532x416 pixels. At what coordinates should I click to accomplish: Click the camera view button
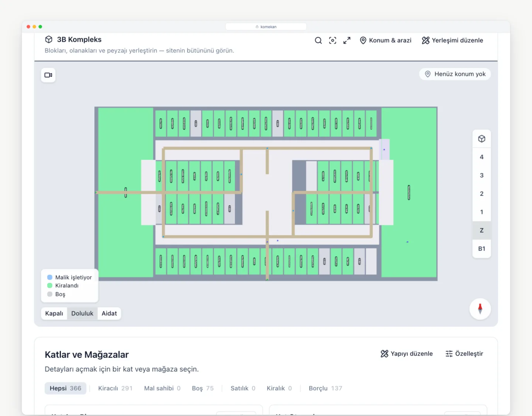(48, 75)
